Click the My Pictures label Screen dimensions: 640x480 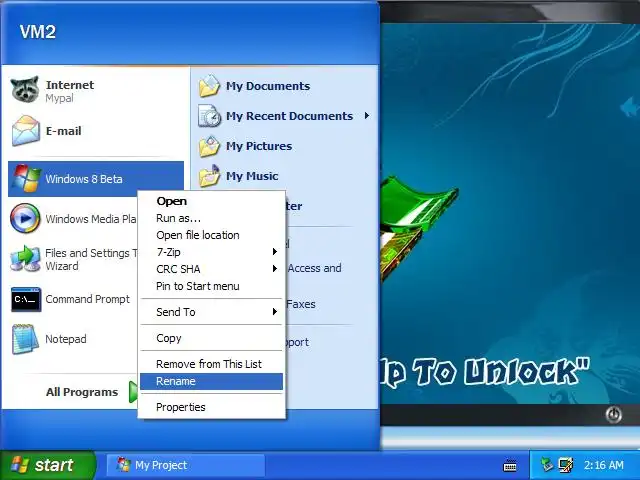[259, 146]
